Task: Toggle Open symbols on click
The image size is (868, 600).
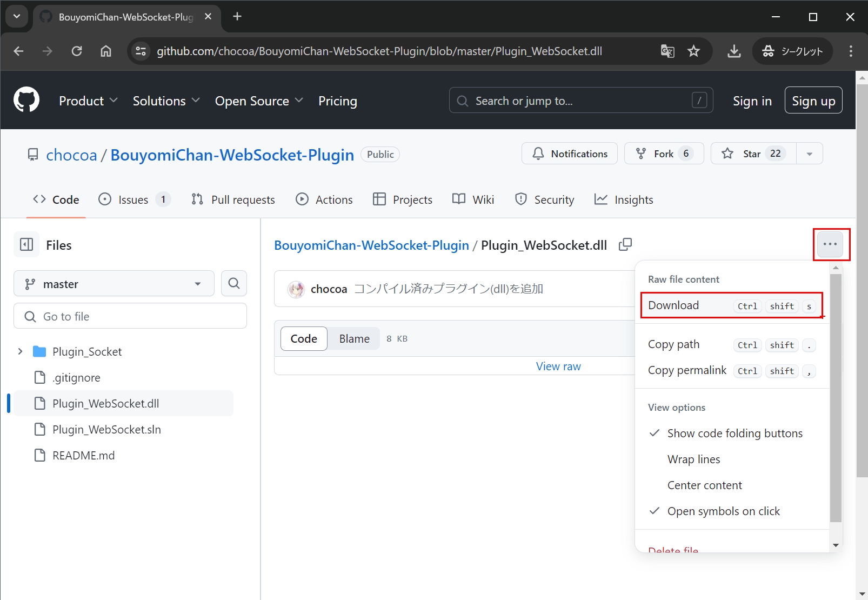Action: point(732,511)
